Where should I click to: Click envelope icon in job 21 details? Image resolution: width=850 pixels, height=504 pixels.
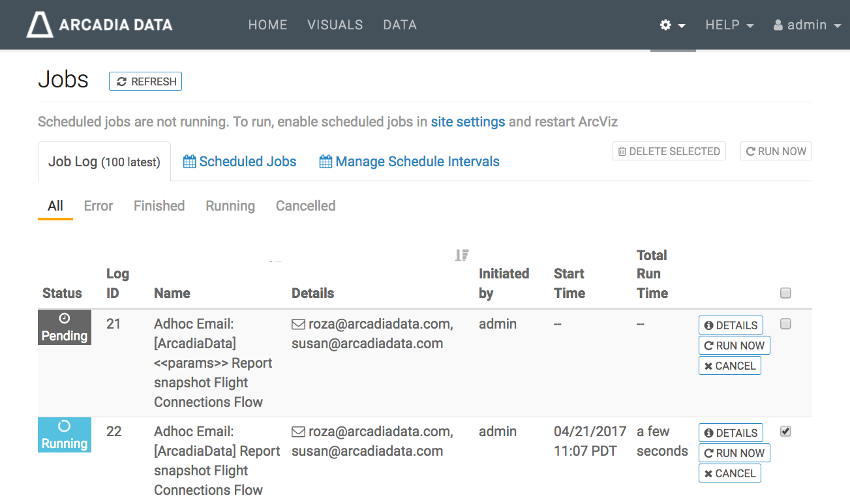[298, 324]
